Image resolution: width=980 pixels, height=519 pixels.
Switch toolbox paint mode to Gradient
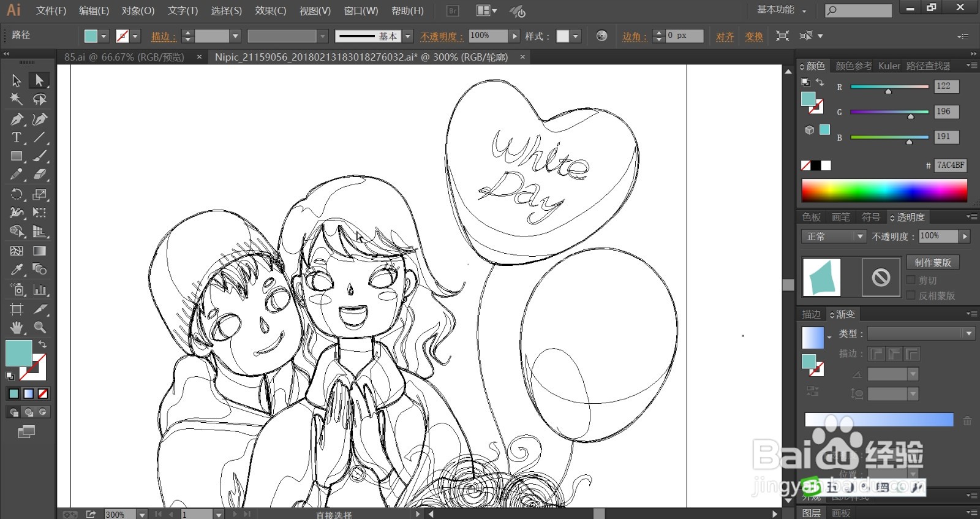(28, 393)
